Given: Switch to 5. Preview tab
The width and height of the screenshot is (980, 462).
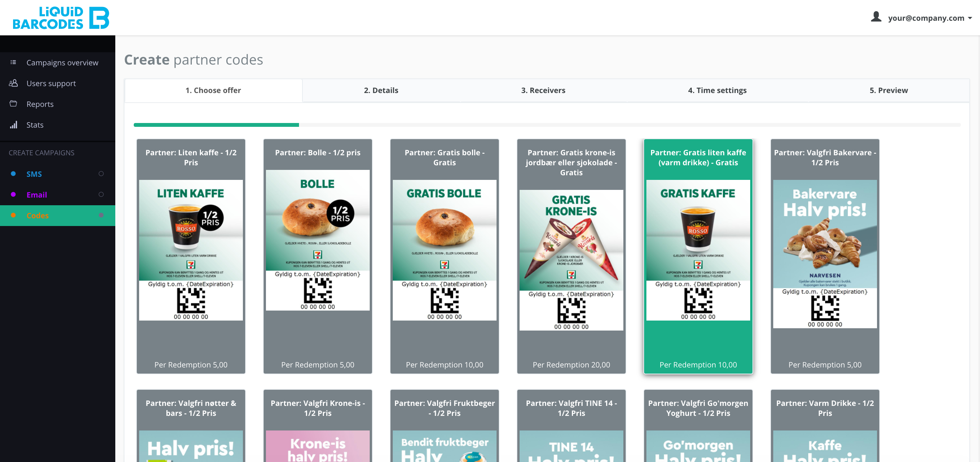Looking at the screenshot, I should coord(889,90).
